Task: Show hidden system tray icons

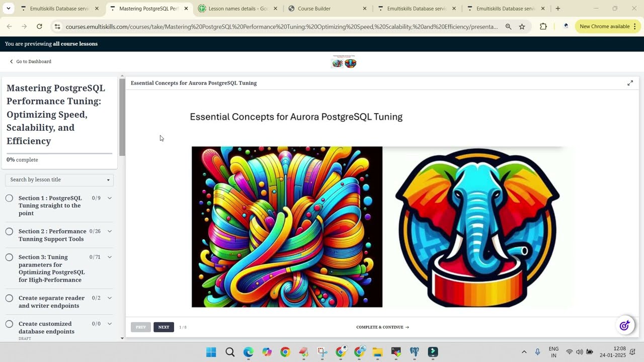Action: [x=524, y=352]
